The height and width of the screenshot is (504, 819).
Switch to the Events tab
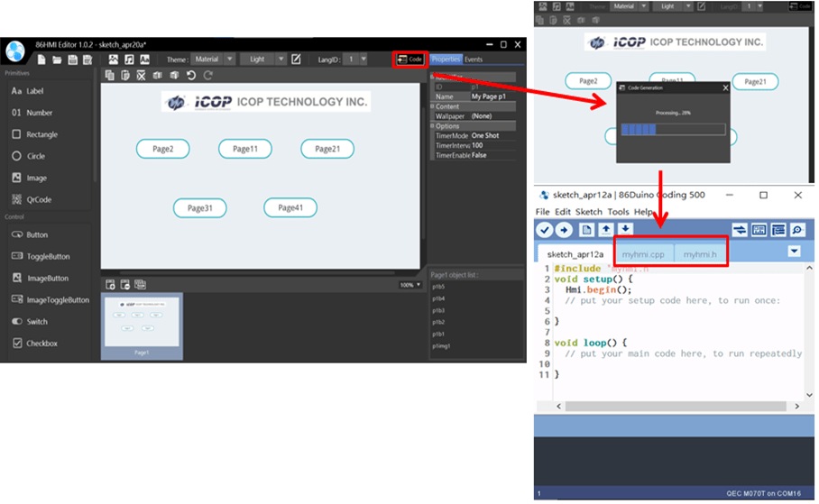pyautogui.click(x=474, y=59)
